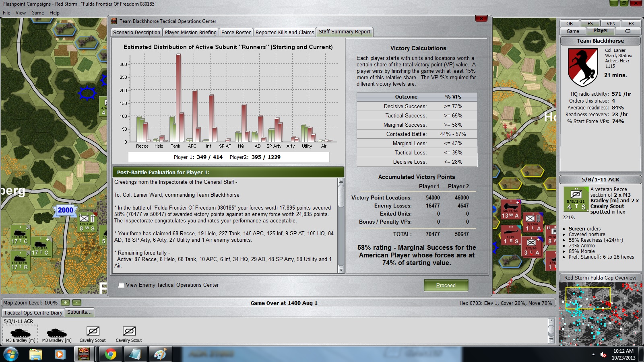
Task: Switch to the FS tab in the side panel
Action: 590,24
